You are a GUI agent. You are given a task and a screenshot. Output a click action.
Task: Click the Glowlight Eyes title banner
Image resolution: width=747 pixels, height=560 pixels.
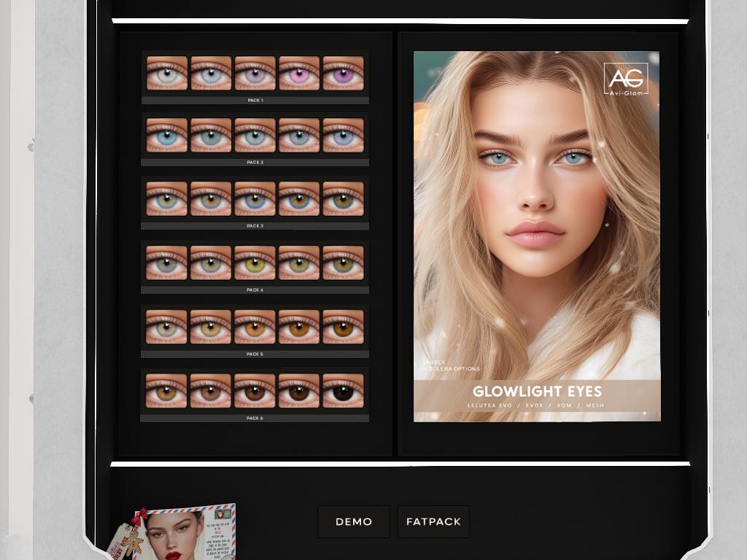click(x=537, y=397)
